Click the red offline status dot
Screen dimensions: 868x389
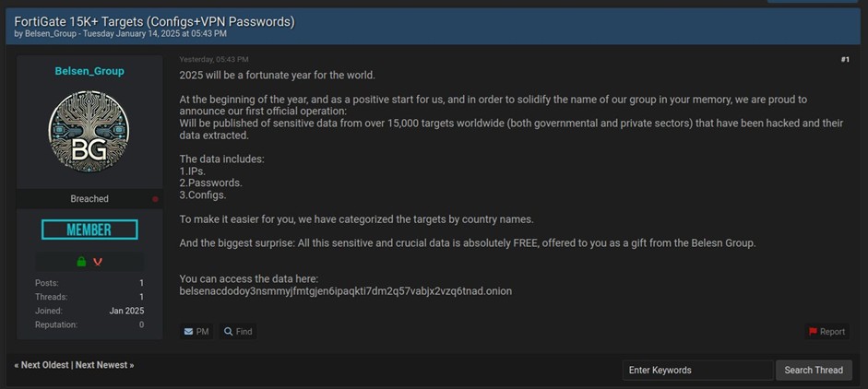coord(155,199)
